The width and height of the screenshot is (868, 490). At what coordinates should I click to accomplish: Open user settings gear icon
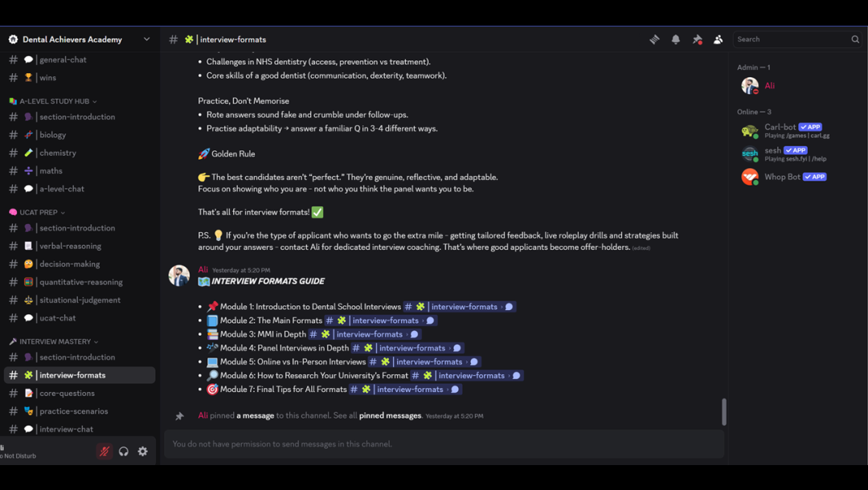(x=143, y=451)
